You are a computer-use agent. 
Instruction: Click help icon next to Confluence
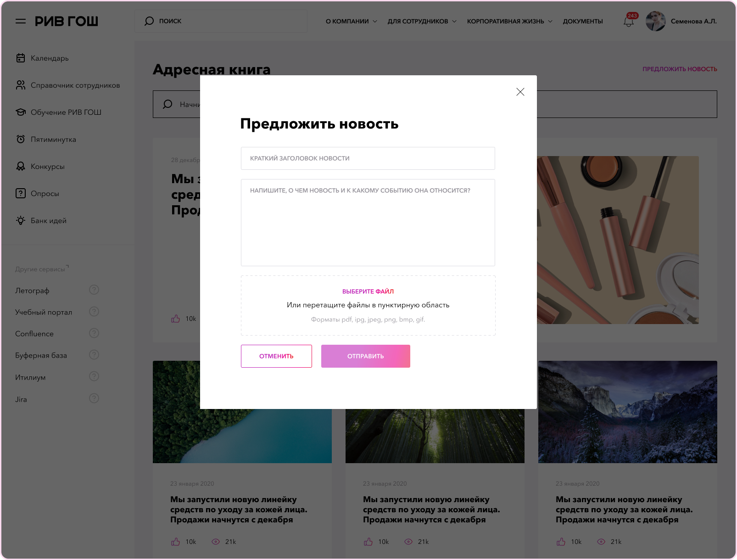[94, 333]
